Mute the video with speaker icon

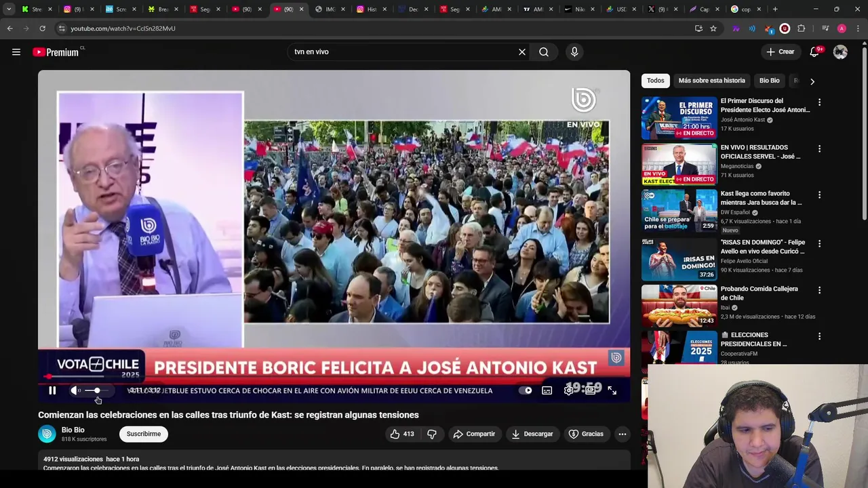[x=75, y=390]
